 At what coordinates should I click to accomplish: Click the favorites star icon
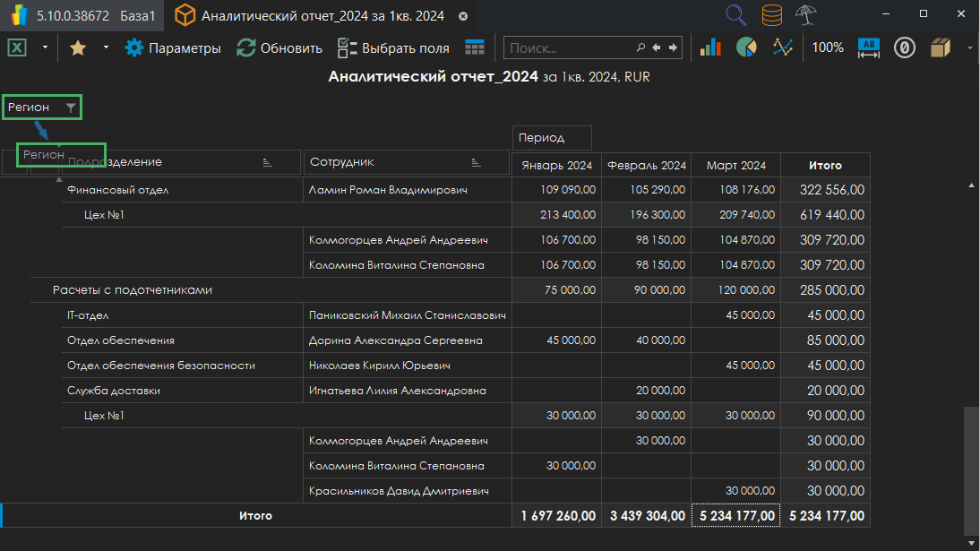click(78, 48)
